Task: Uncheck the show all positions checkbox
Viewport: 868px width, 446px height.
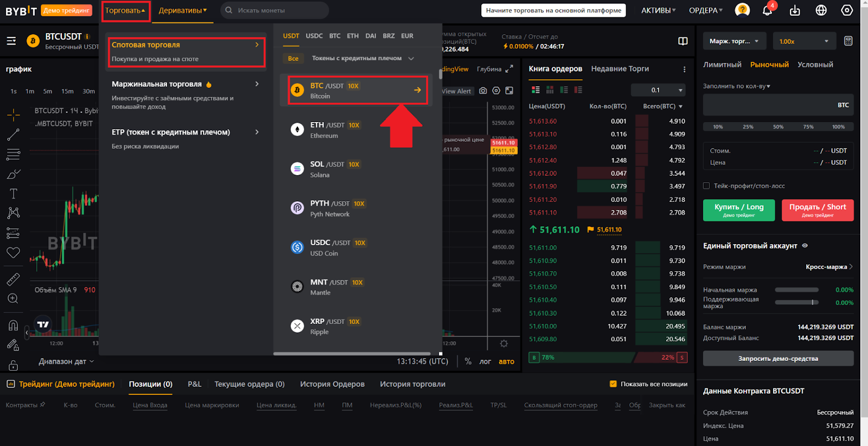Action: click(613, 384)
